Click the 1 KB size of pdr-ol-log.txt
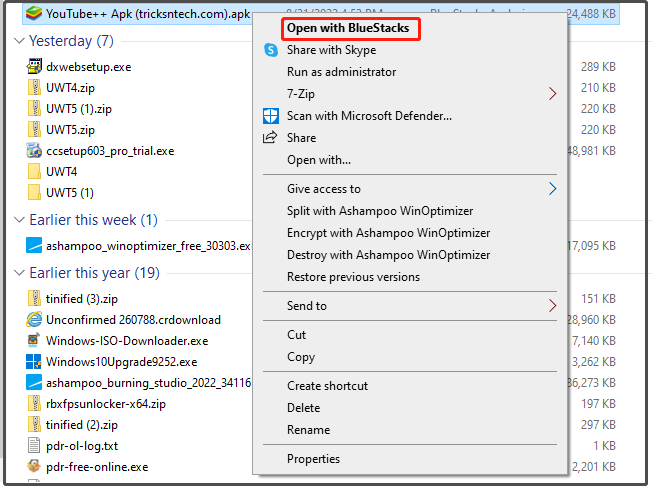The image size is (652, 487). pos(604,446)
